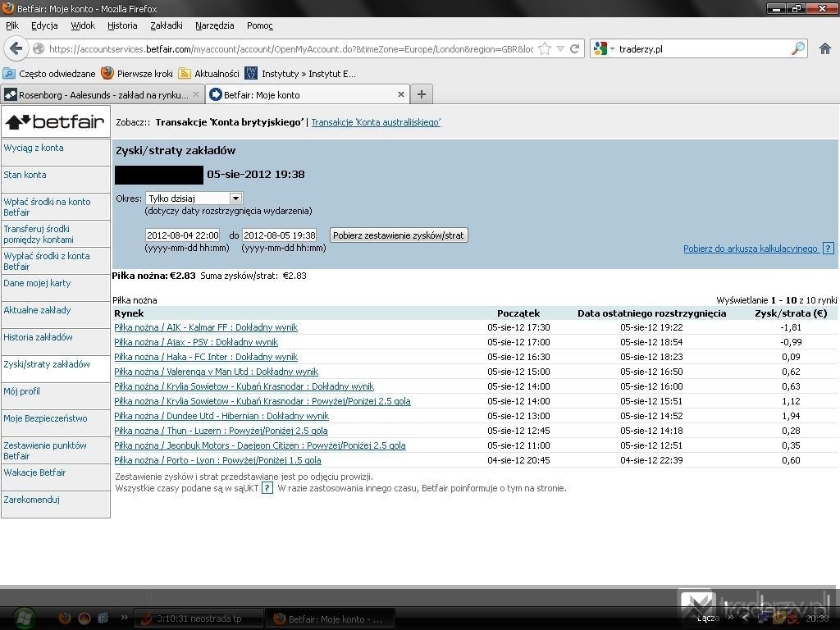The width and height of the screenshot is (840, 630).
Task: Click the Betfair logo
Action: coord(55,122)
